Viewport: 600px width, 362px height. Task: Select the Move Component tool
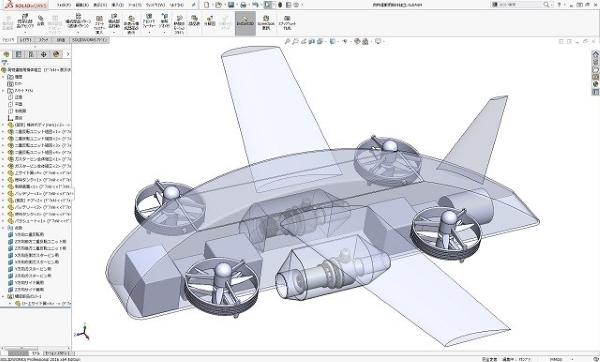point(114,21)
